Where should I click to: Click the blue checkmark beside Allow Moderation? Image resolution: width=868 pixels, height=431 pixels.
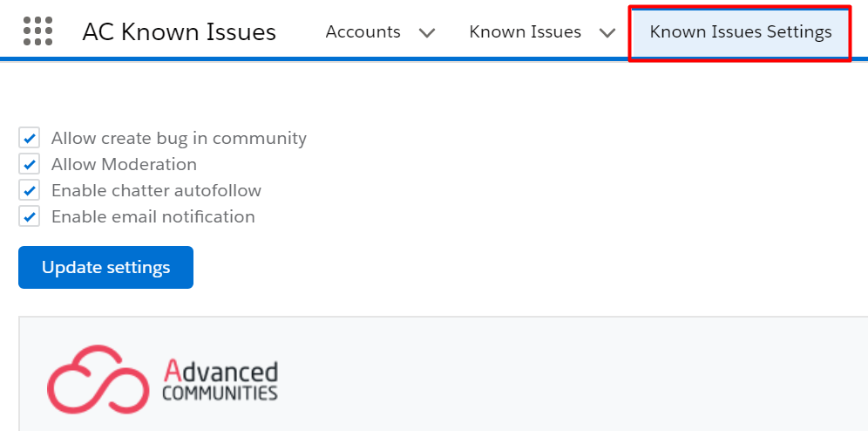point(30,164)
